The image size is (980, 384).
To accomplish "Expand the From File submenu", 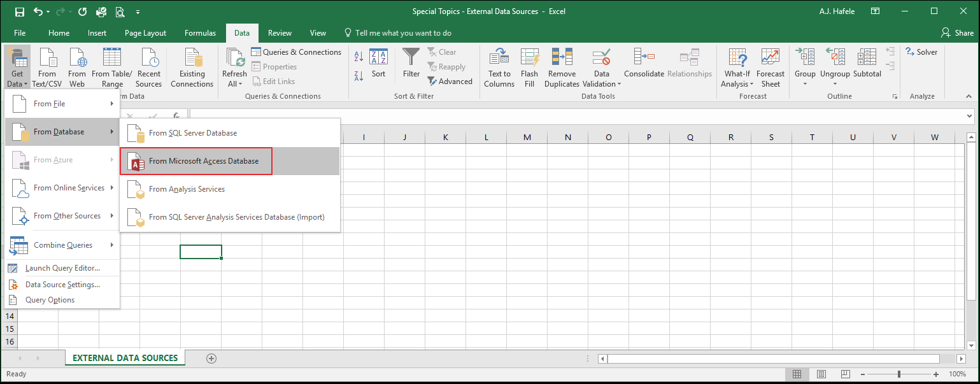I will tap(62, 104).
